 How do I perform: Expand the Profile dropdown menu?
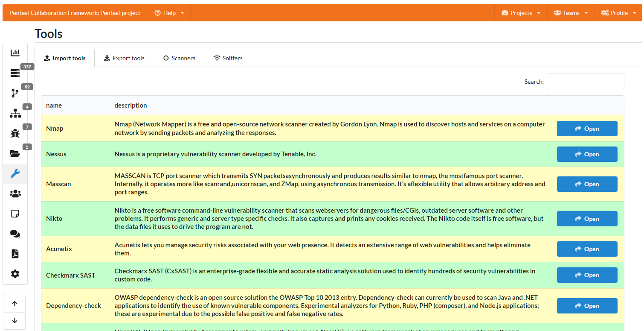point(618,13)
